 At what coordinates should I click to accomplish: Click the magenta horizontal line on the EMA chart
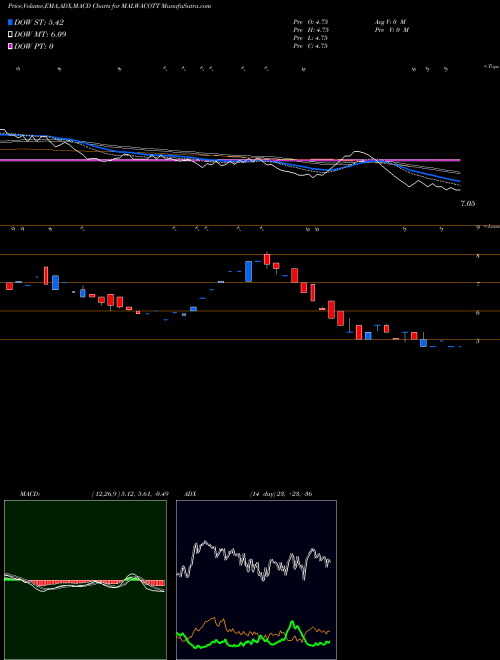[230, 160]
